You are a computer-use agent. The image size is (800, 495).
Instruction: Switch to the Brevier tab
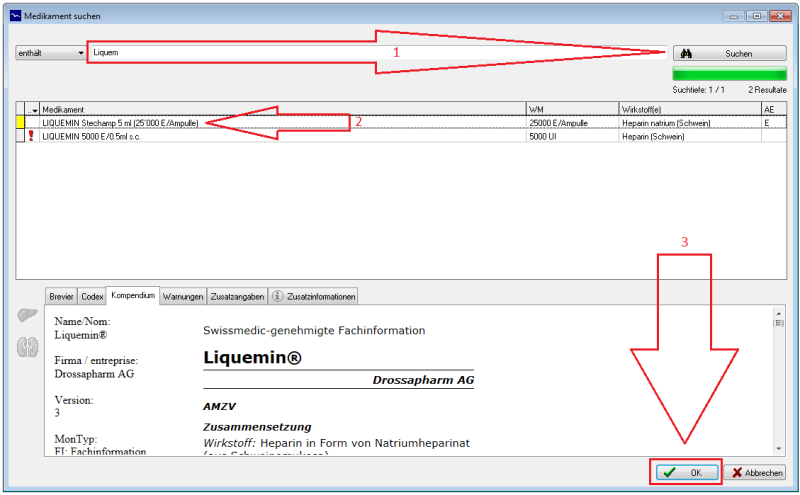[x=61, y=296]
